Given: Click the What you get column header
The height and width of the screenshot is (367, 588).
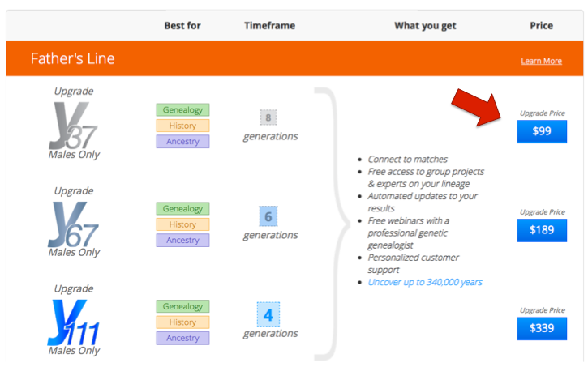Looking at the screenshot, I should coord(425,26).
